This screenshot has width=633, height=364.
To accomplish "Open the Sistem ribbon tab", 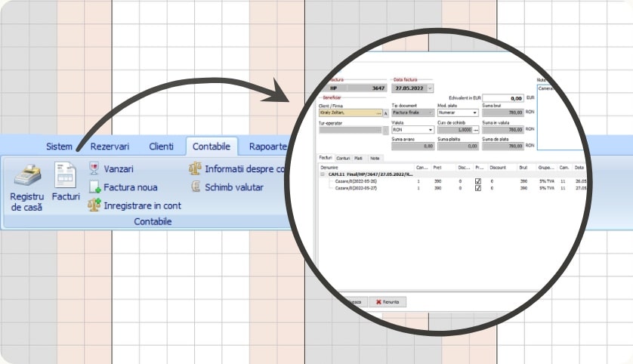I will point(60,147).
